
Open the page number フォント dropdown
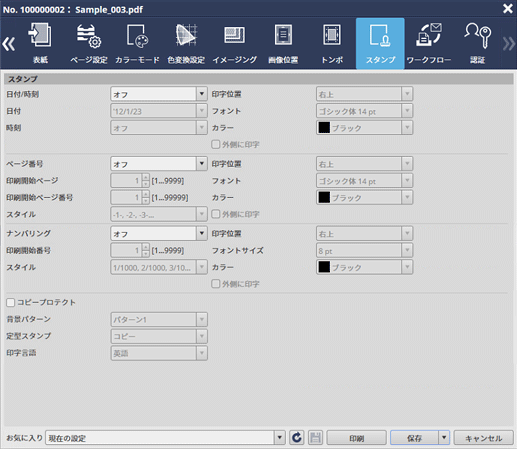364,181
